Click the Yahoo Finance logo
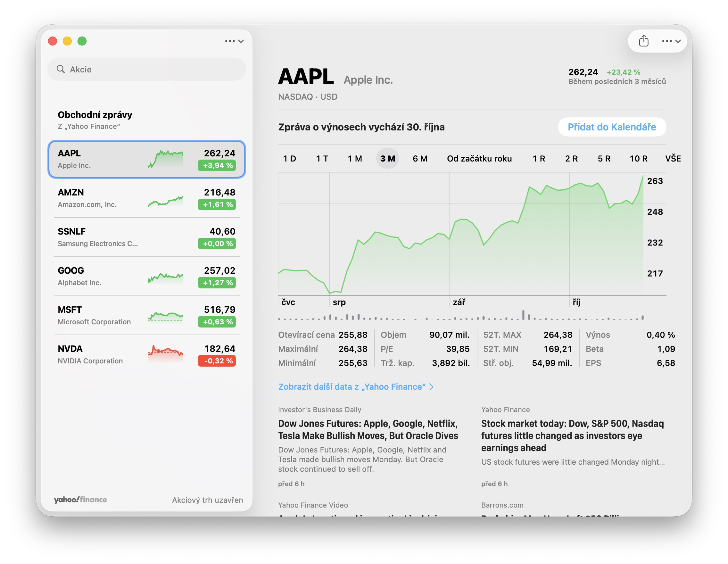Viewport: 728px width, 564px height. 80,499
